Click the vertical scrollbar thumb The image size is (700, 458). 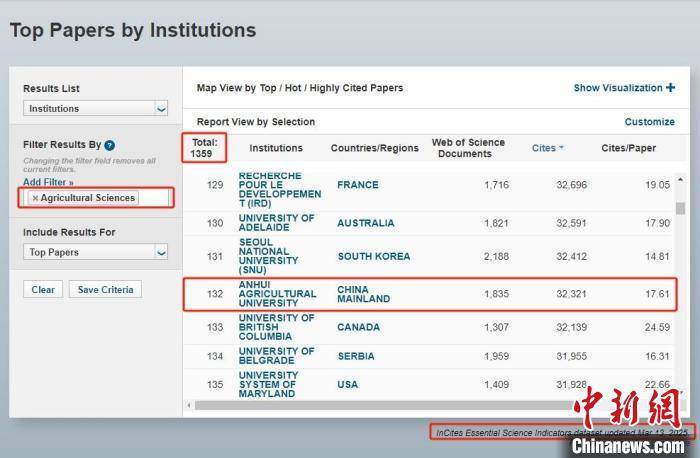coord(680,208)
